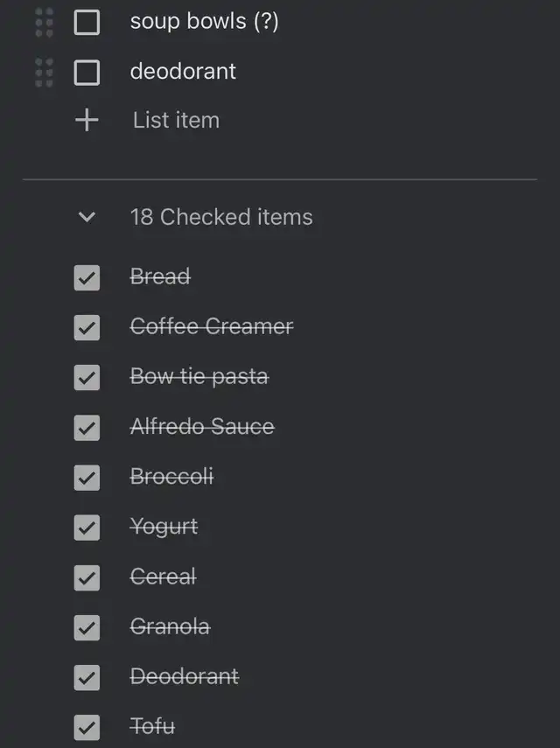560x748 pixels.
Task: Uncheck the Broccoli checkbox
Action: pyautogui.click(x=87, y=477)
